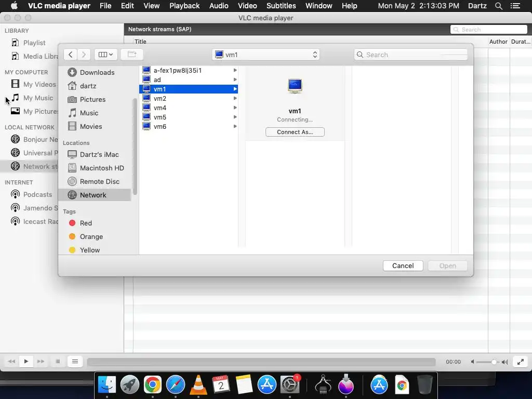
Task: Open Finder from the Dock
Action: tap(107, 385)
